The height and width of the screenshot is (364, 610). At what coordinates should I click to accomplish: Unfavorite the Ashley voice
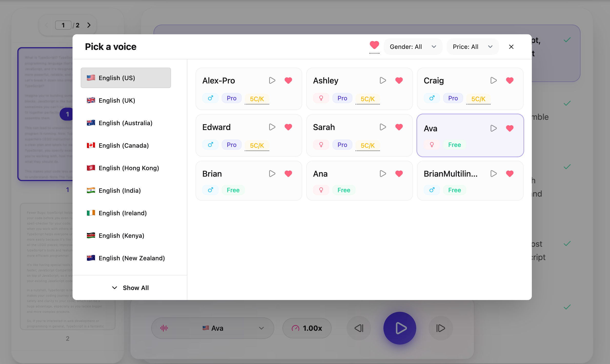[x=399, y=80]
